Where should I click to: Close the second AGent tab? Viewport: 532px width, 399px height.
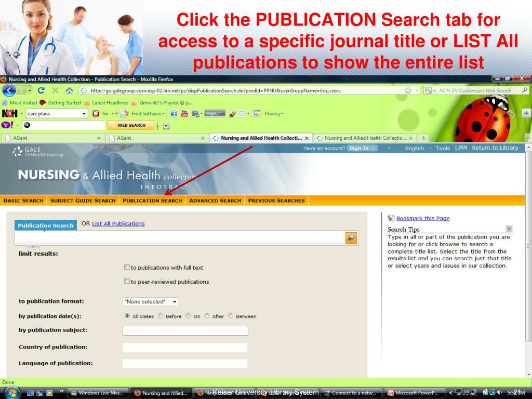[x=203, y=138]
